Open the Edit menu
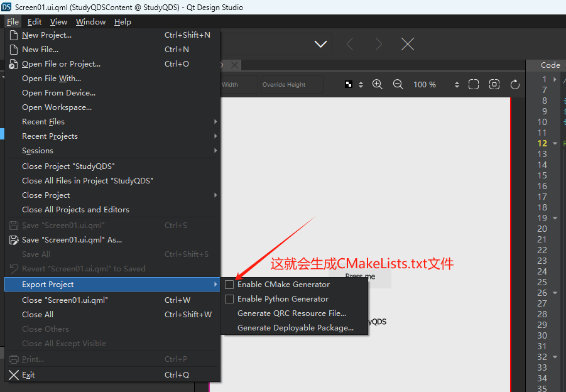Viewport: 566px width, 392px height. [x=35, y=21]
